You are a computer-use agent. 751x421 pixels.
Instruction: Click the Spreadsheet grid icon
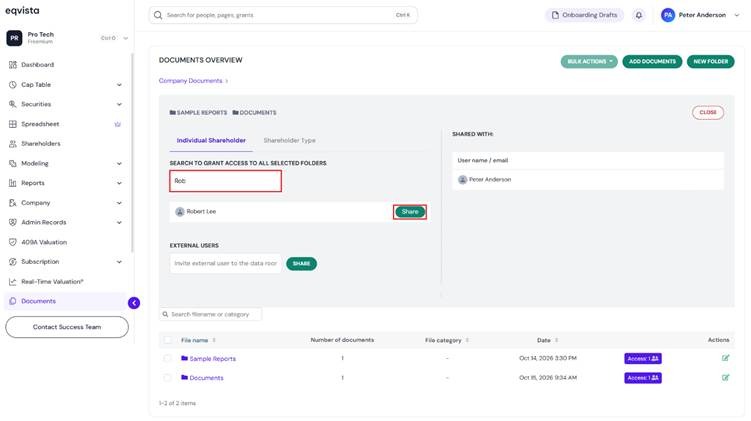tap(13, 124)
